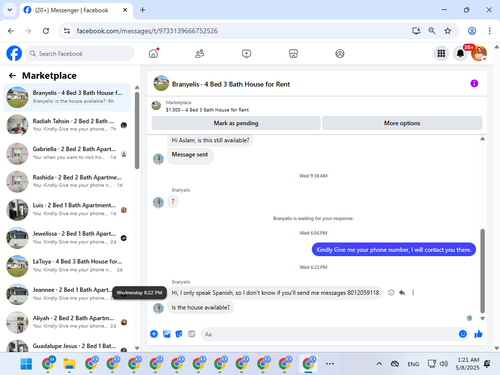Open Rashida 2 Bed 2 Bath conversation
Screen dimensions: 500x375
coord(67,181)
